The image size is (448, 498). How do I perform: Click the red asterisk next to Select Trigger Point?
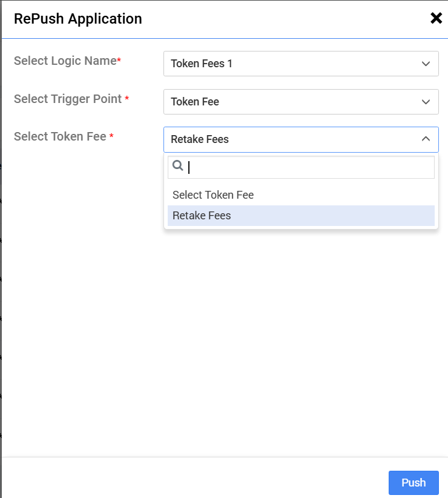(127, 99)
